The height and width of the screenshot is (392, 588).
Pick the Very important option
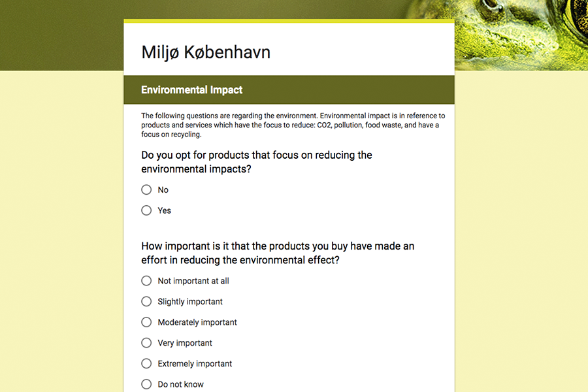coord(146,343)
